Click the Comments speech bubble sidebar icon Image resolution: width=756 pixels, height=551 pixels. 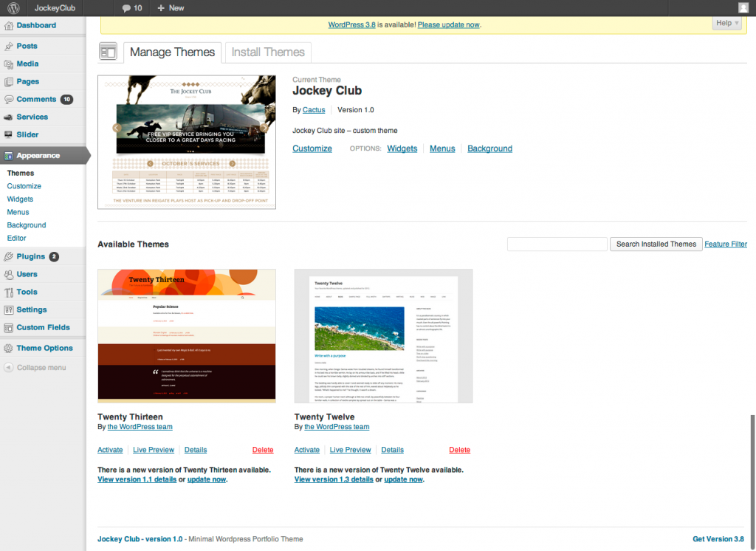[9, 100]
